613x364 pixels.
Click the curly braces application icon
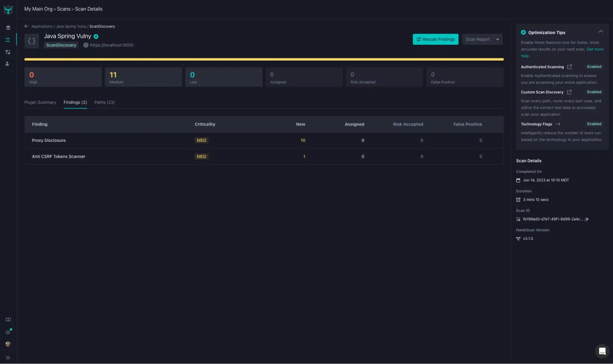tap(32, 41)
